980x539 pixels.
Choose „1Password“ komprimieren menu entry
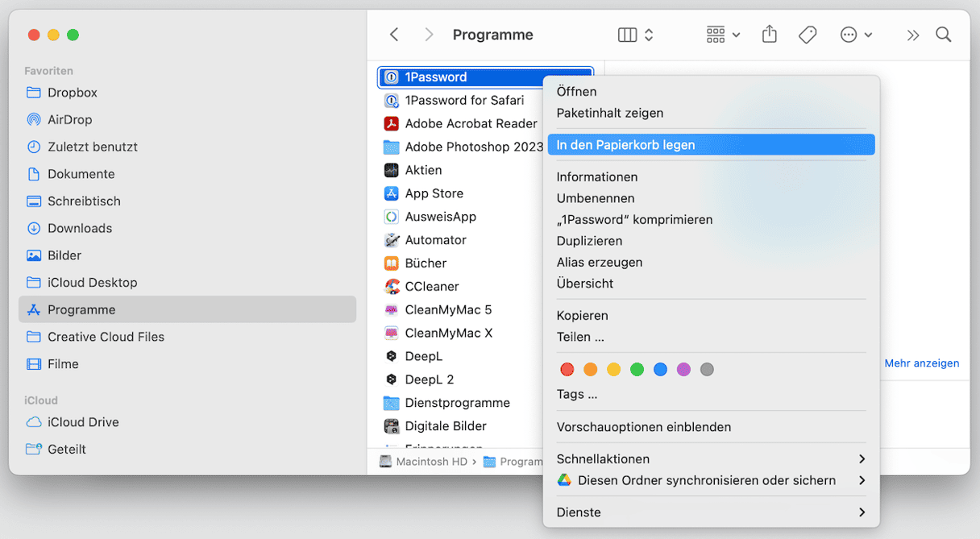[x=711, y=220]
